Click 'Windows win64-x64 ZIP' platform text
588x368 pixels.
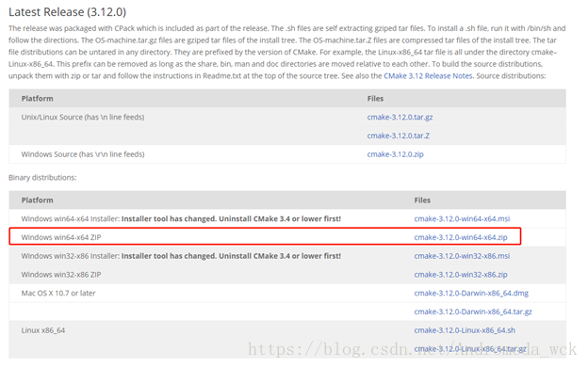(61, 237)
